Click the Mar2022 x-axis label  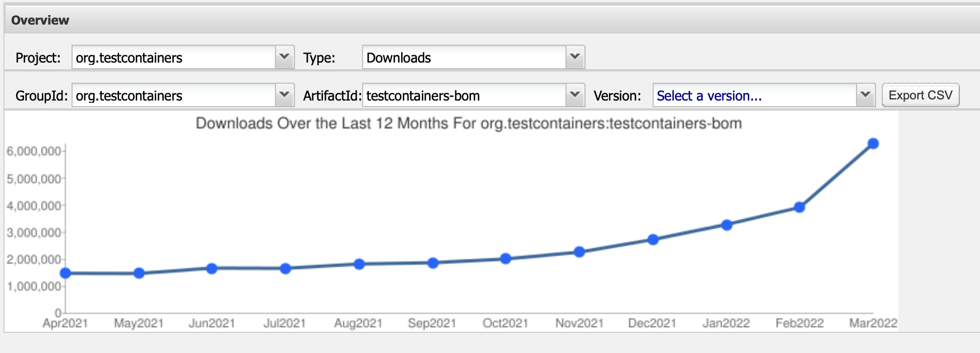873,323
